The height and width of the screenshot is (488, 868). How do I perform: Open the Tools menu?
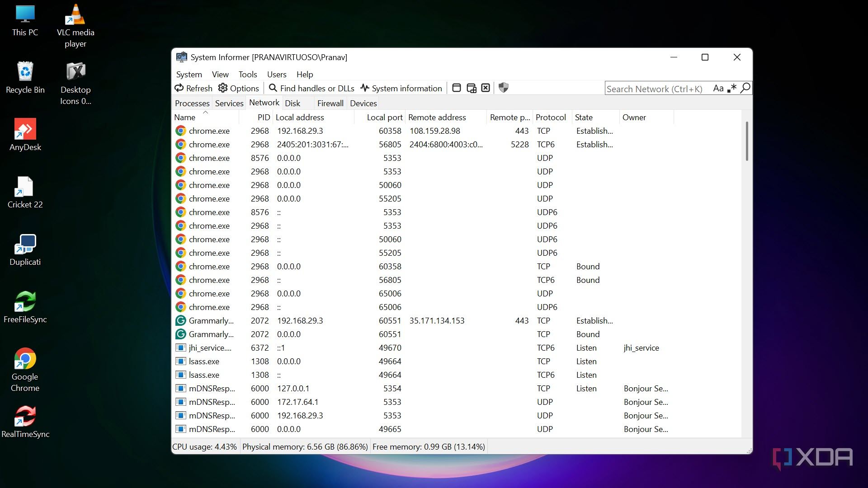coord(248,75)
